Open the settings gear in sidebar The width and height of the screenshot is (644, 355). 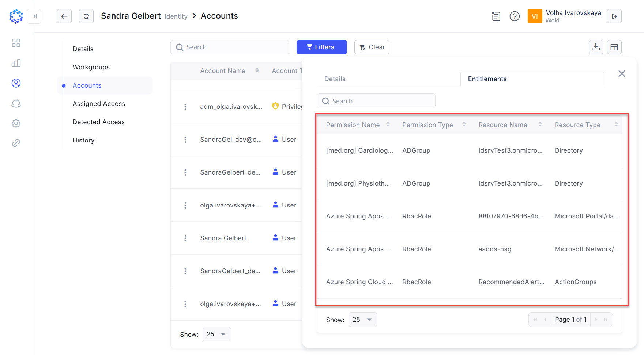pyautogui.click(x=16, y=123)
